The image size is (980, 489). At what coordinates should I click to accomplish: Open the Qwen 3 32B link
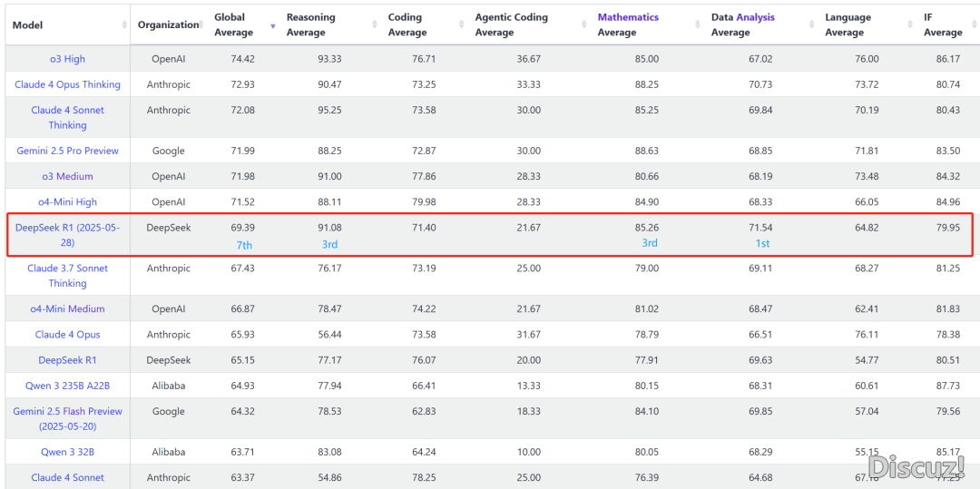click(67, 452)
